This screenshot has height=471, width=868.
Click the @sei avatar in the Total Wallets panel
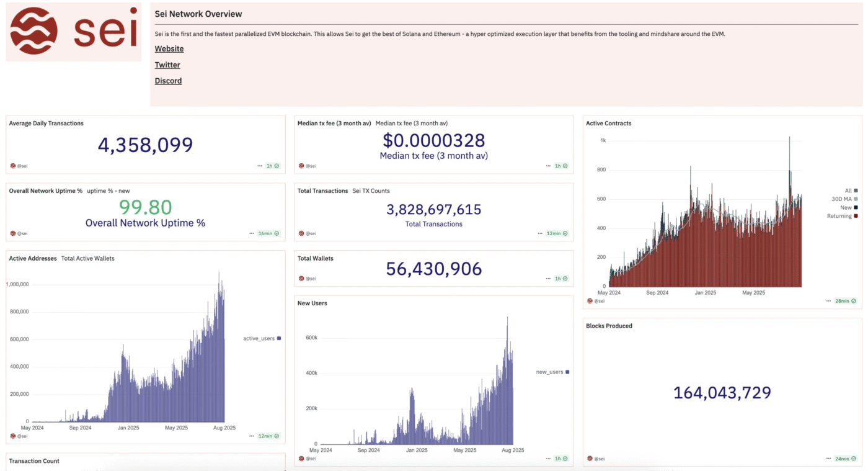[x=301, y=279]
